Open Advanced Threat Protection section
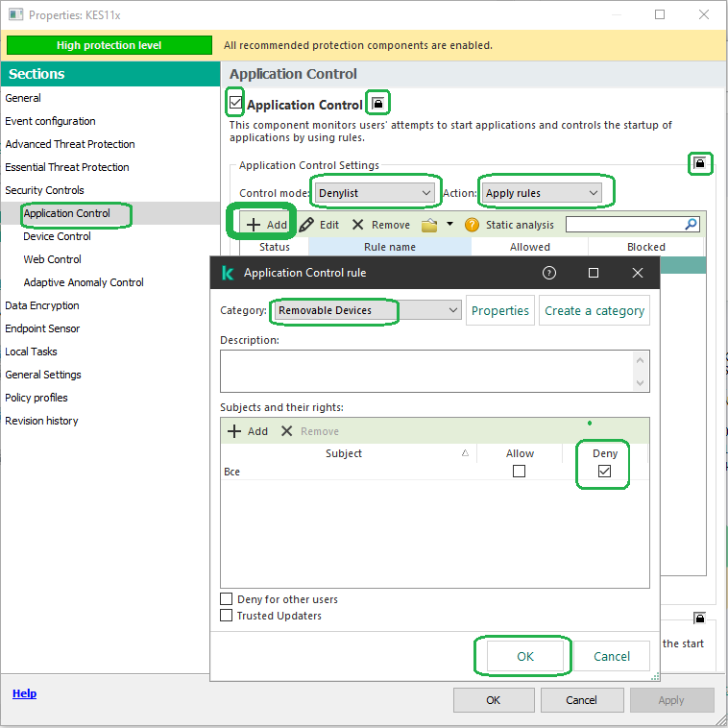The height and width of the screenshot is (728, 728). coord(70,144)
